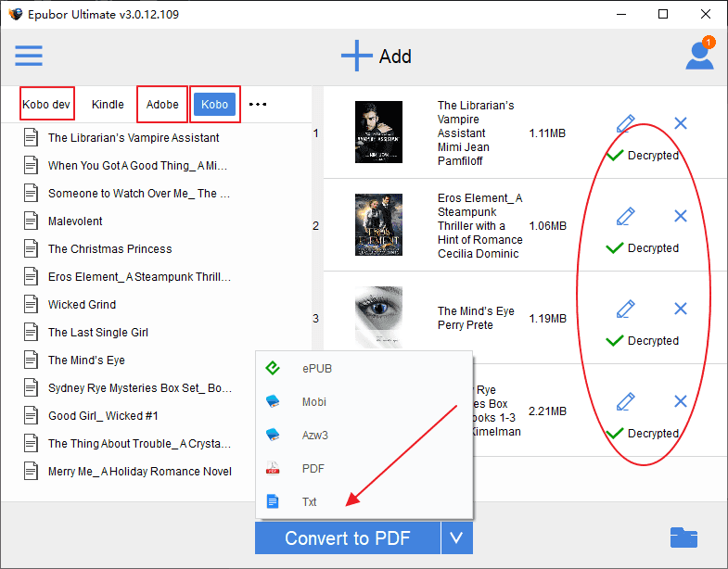Click Decrypted status of Eros Element
This screenshot has height=569, width=728.
[643, 248]
